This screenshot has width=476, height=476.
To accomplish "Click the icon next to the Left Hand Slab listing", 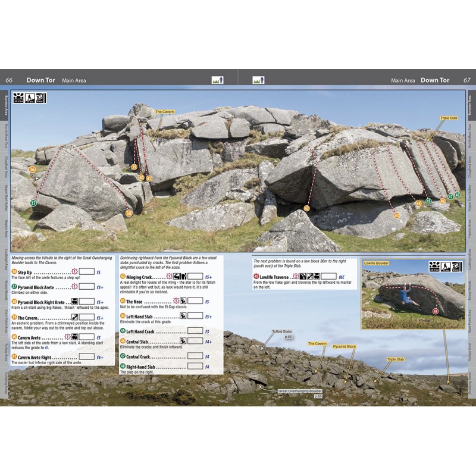I will point(183,316).
